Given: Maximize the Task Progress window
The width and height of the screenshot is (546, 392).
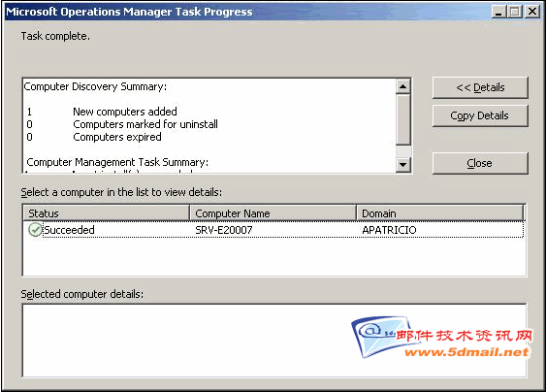Looking at the screenshot, I should pos(515,12).
